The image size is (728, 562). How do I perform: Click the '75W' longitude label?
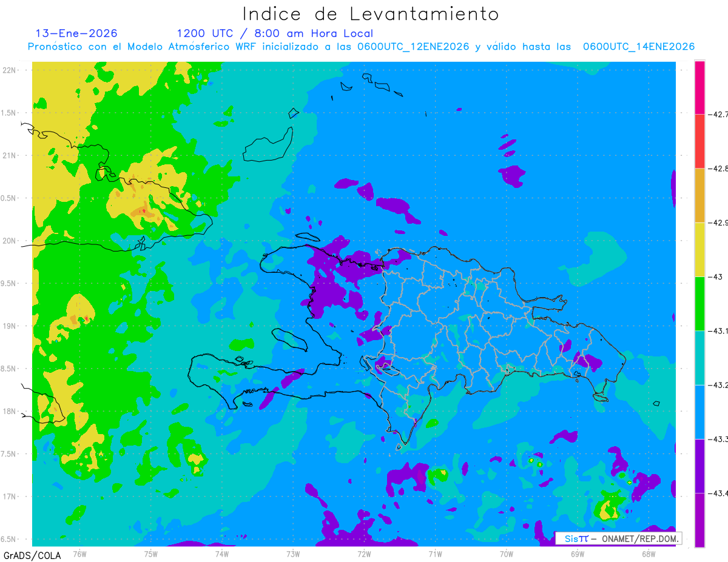pyautogui.click(x=150, y=554)
